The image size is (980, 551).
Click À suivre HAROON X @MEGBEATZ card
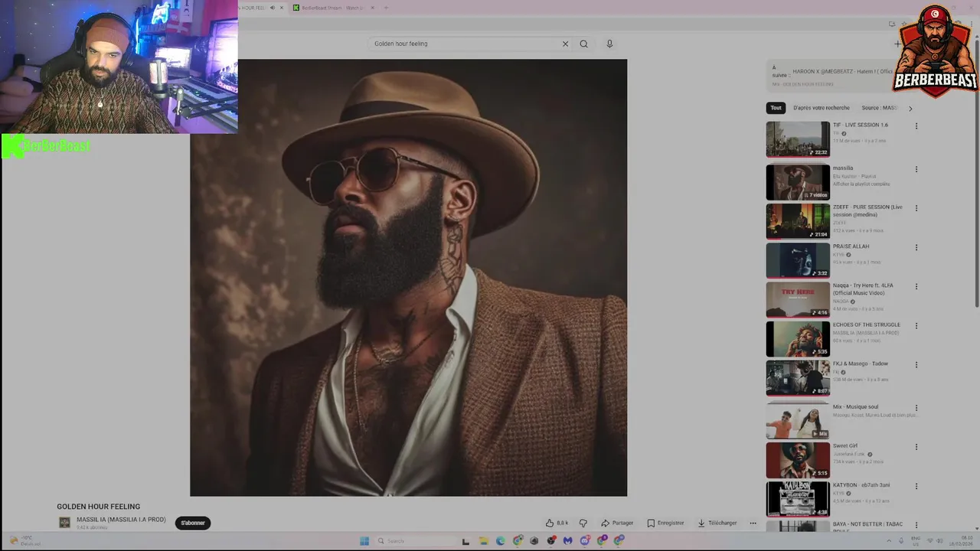coord(833,76)
